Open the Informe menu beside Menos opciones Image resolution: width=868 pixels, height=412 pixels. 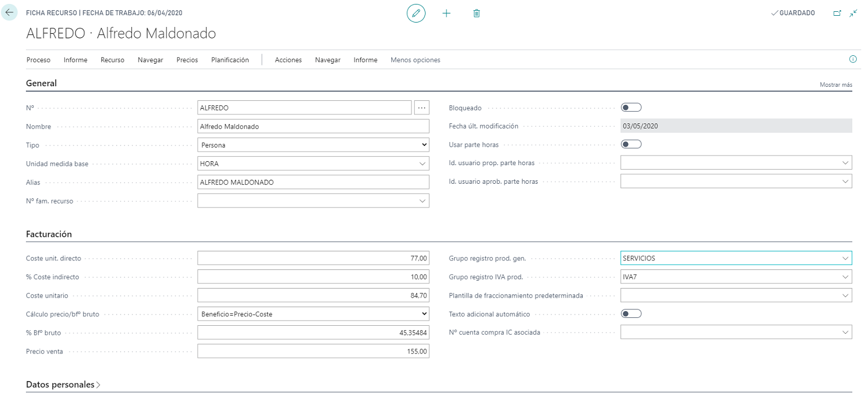[365, 60]
